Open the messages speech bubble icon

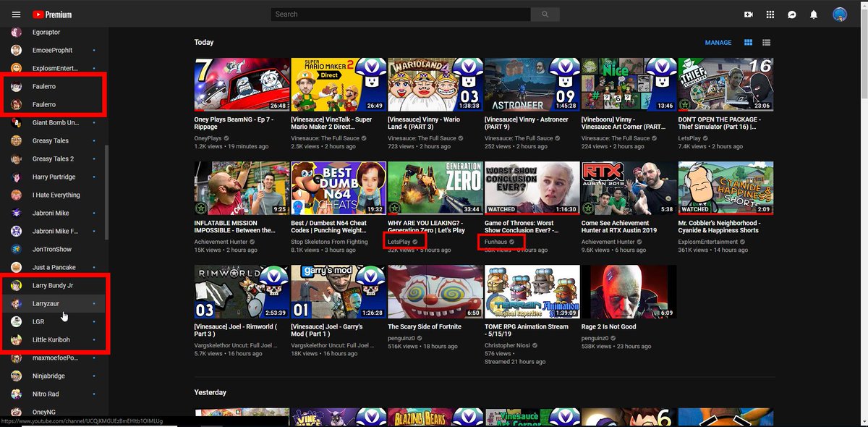tap(792, 14)
